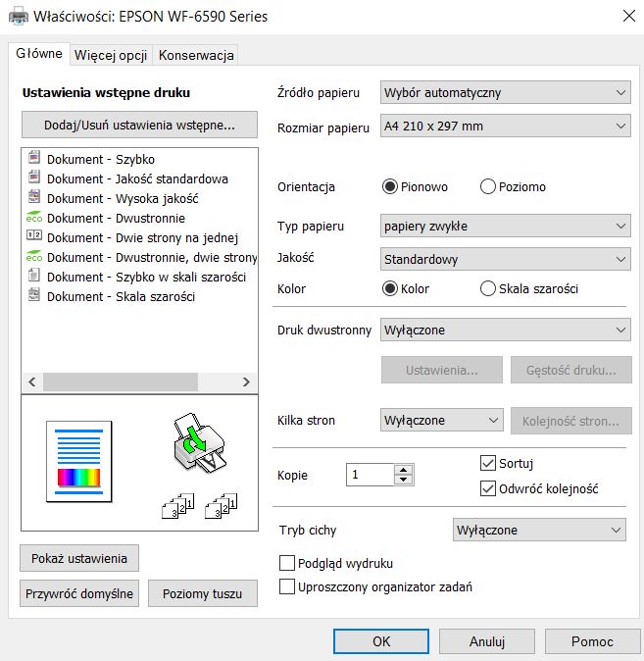
Task: Click the two-pages icon for Dwie strony na jednej
Action: tap(34, 235)
